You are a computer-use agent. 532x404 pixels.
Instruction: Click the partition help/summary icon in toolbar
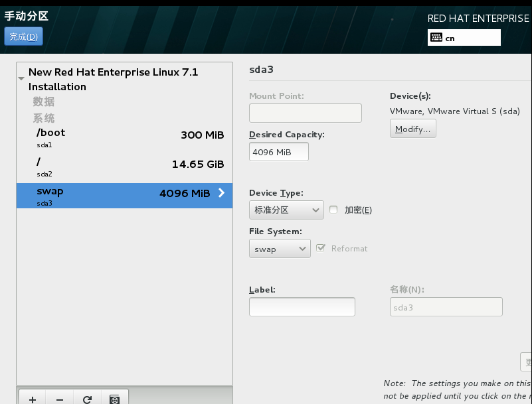pyautogui.click(x=114, y=399)
